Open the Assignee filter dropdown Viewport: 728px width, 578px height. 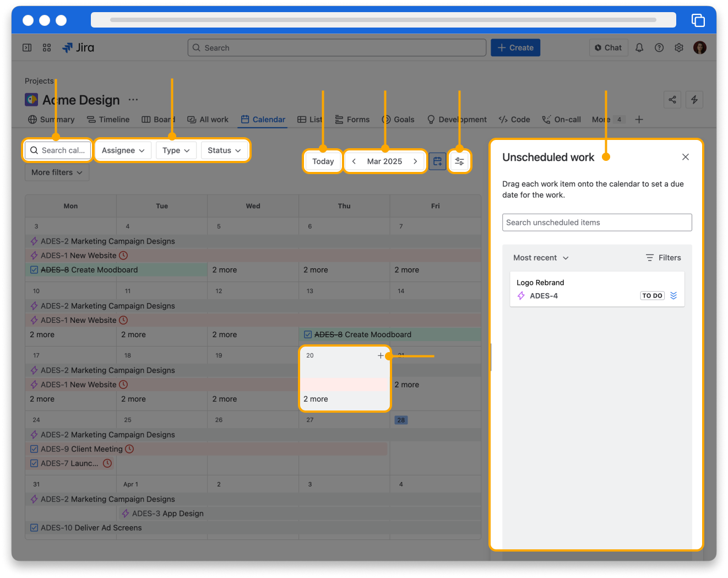pyautogui.click(x=123, y=150)
